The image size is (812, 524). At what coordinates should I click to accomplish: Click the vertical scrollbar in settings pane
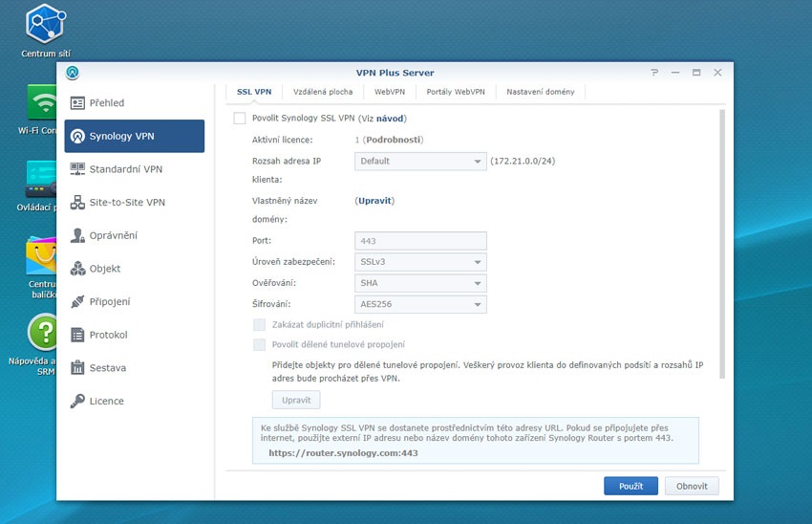click(x=722, y=244)
